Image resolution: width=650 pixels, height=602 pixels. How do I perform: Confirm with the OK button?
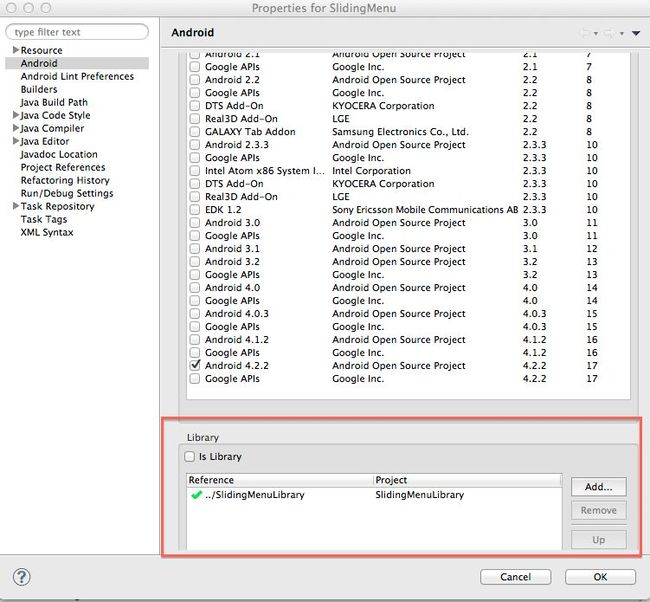click(600, 577)
